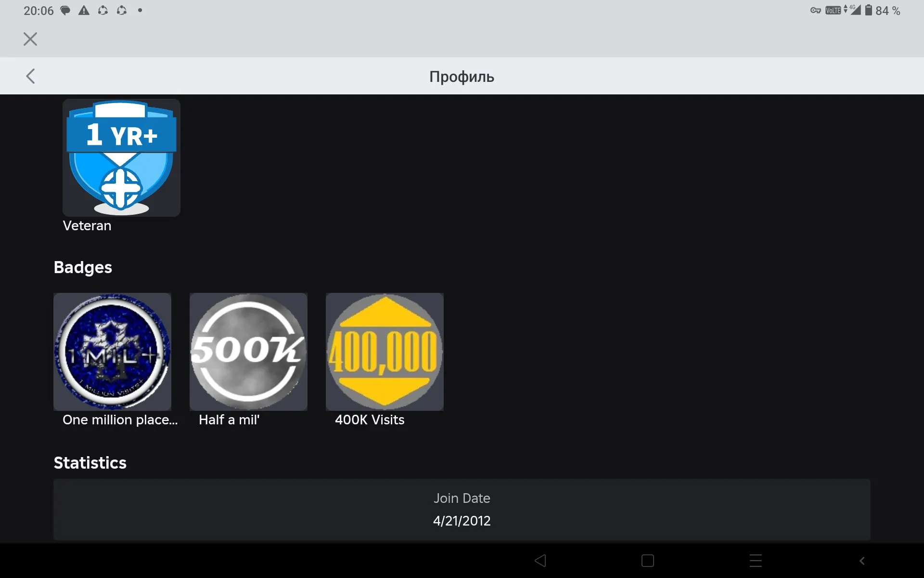Open the One million place visits badge
The width and height of the screenshot is (924, 578).
(112, 352)
